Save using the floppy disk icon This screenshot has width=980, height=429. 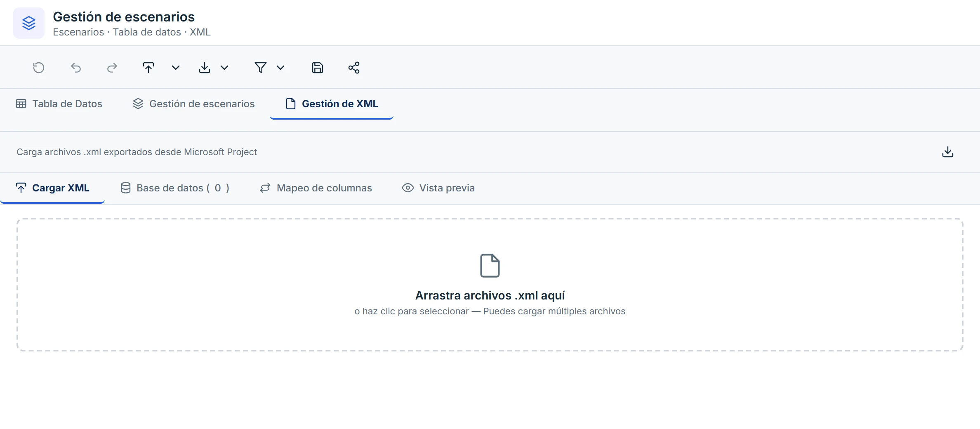point(318,68)
